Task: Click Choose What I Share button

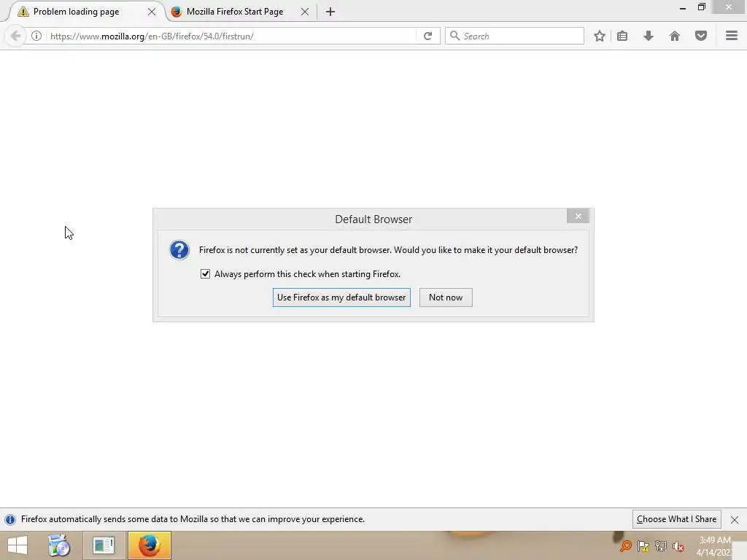Action: click(676, 519)
